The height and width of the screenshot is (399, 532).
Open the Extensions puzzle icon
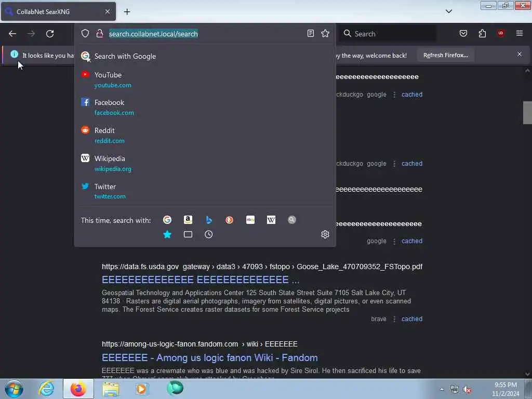(x=482, y=33)
